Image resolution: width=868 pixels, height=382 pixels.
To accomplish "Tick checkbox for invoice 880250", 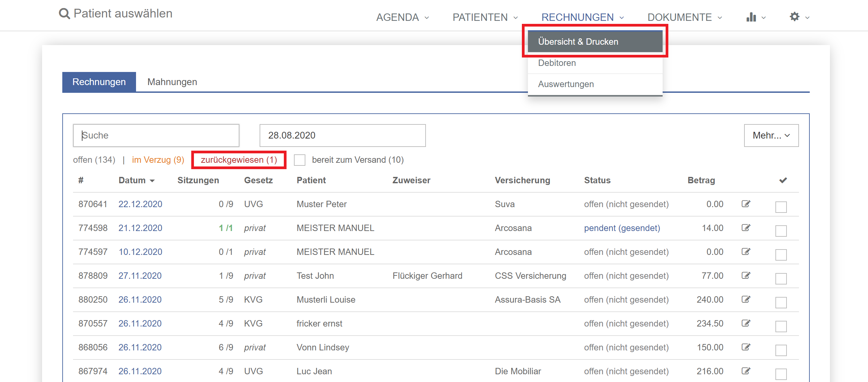I will (x=781, y=303).
